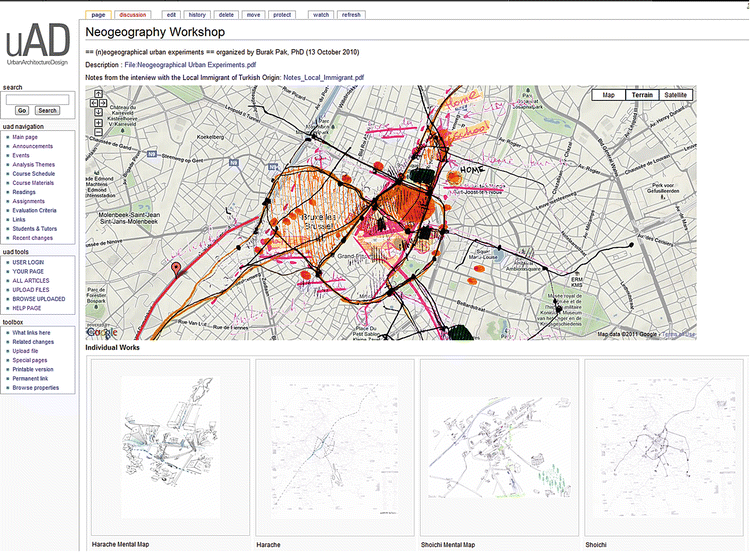Pan the map down with the arrow button
Image resolution: width=750 pixels, height=552 pixels.
click(98, 112)
